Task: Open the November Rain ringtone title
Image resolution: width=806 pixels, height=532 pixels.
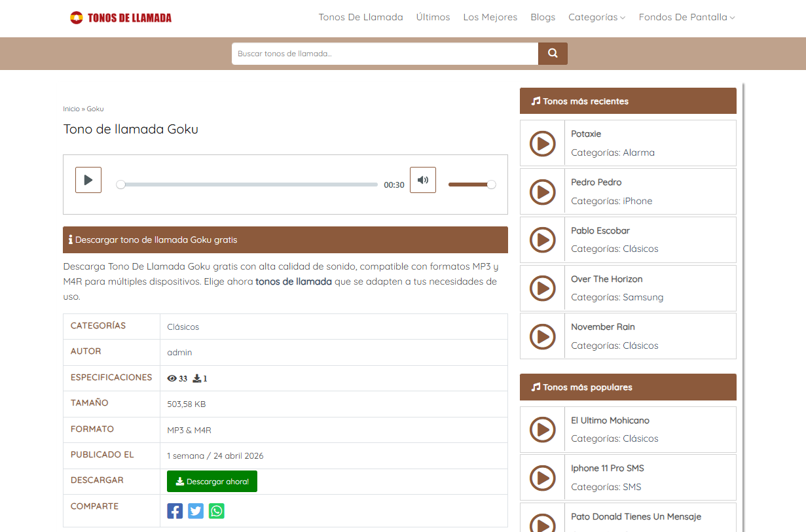Action: click(603, 327)
